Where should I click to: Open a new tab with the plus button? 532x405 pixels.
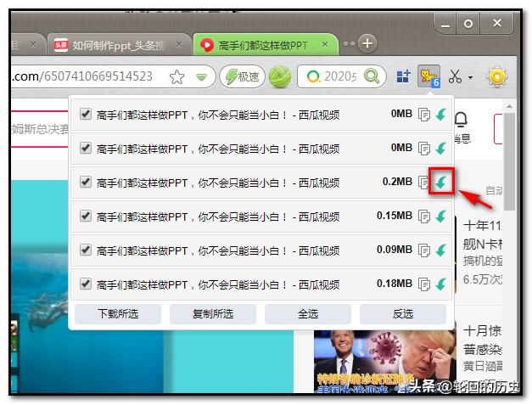pos(367,43)
